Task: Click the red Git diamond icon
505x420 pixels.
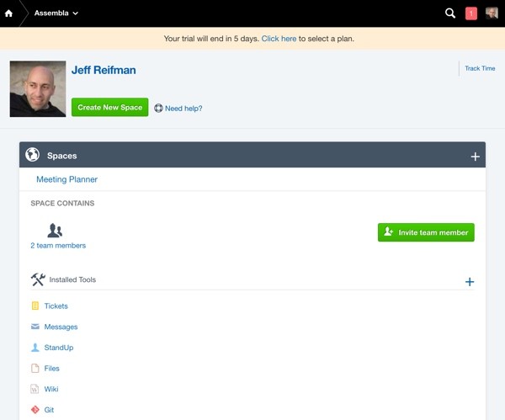Action: pyautogui.click(x=35, y=409)
